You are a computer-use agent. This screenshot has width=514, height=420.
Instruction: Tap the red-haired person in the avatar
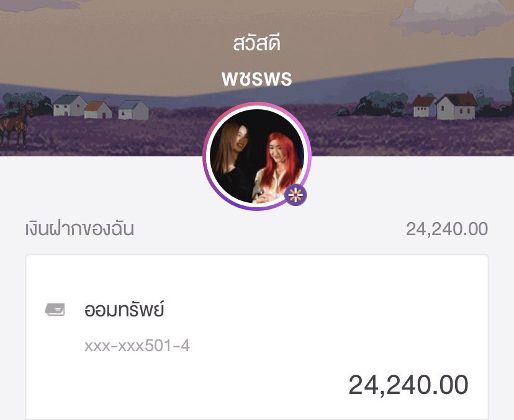(x=279, y=166)
